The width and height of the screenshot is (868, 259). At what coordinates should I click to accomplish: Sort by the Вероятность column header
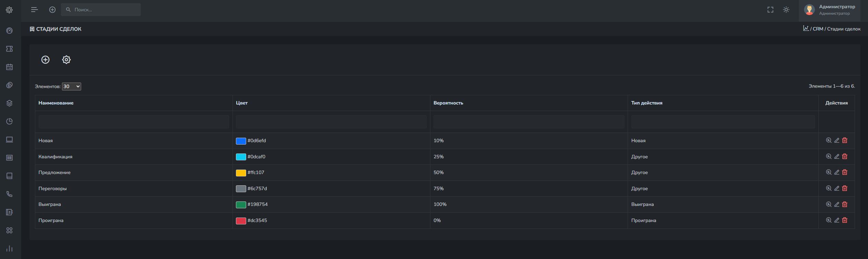448,103
